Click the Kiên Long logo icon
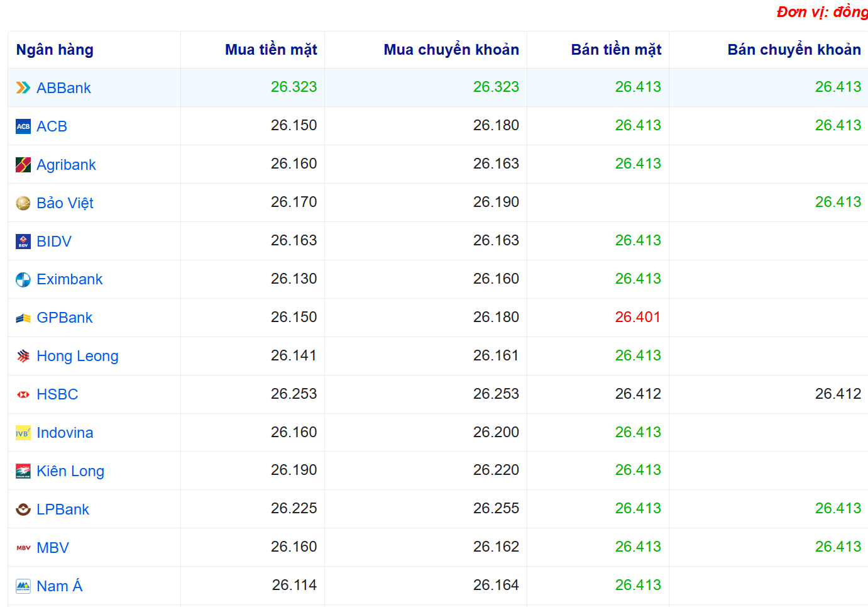This screenshot has height=607, width=868. click(23, 471)
